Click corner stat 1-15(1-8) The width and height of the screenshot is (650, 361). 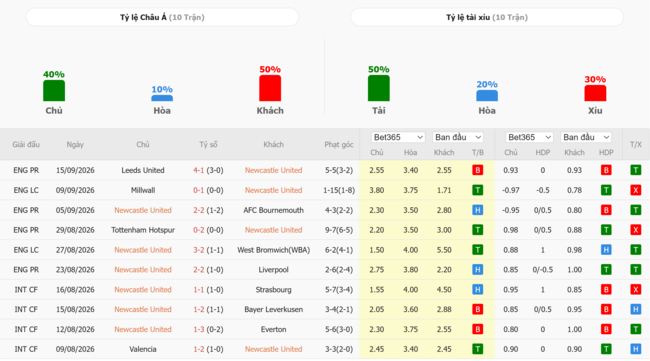point(339,190)
